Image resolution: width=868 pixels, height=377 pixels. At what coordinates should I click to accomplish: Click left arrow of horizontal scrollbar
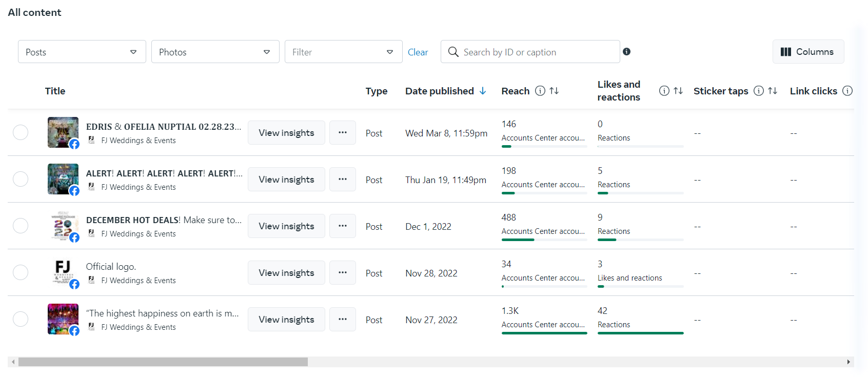point(13,362)
